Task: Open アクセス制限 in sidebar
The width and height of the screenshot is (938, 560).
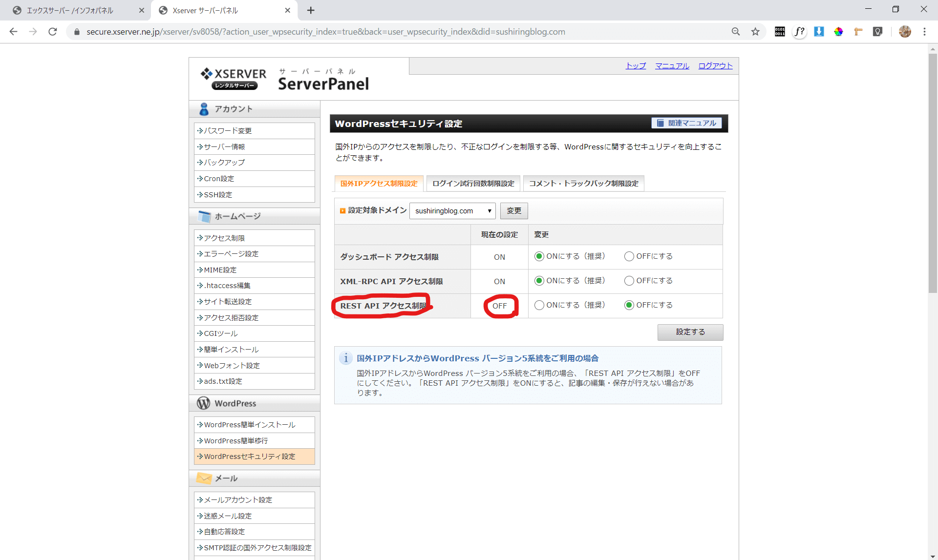Action: (x=254, y=238)
